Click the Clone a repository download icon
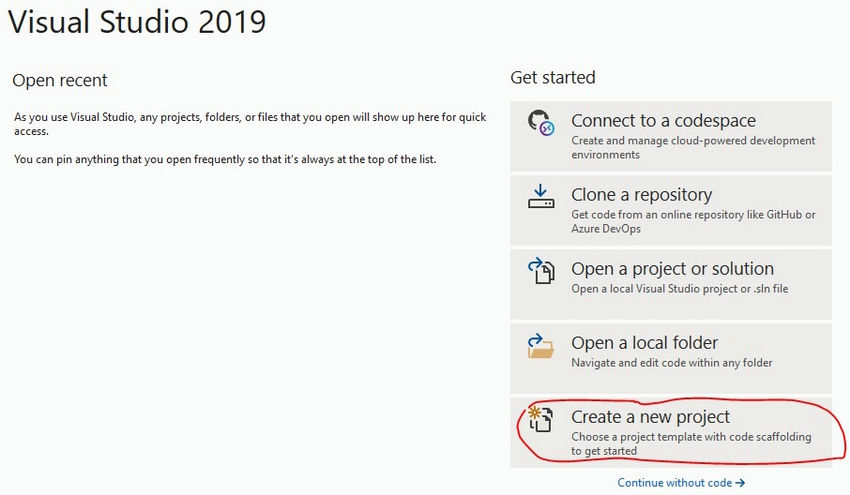 tap(541, 196)
